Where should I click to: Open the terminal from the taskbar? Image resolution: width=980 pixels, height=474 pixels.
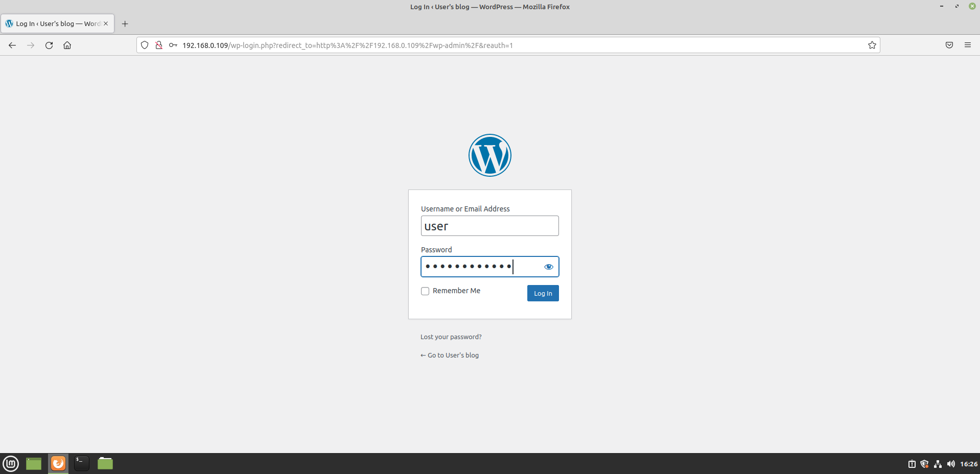[x=82, y=464]
